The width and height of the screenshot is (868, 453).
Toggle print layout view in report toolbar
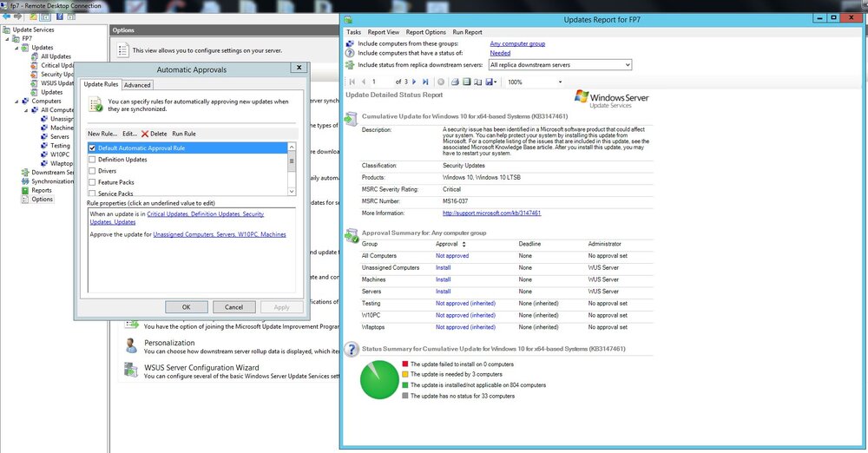(x=467, y=82)
